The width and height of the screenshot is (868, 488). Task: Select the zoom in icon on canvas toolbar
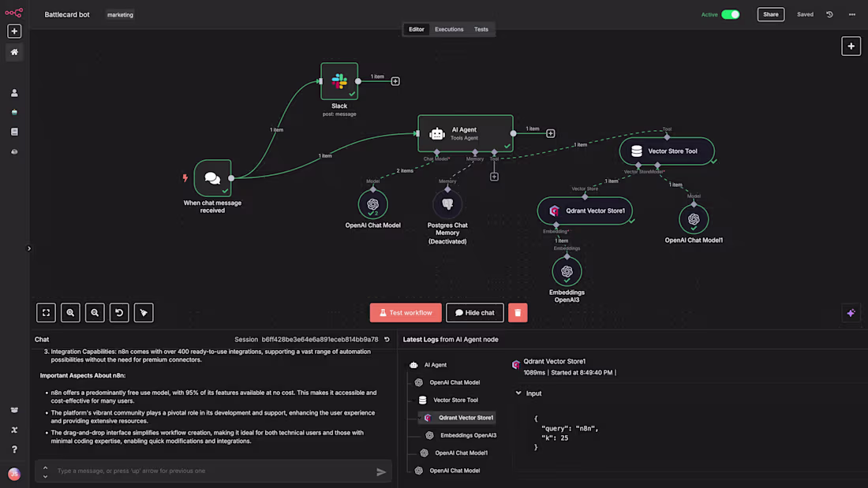click(x=70, y=312)
